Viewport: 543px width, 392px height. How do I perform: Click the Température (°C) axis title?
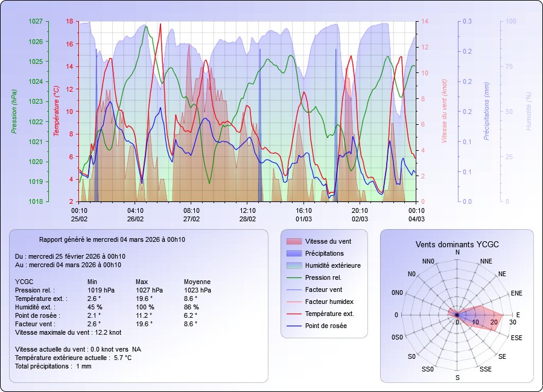(56, 111)
